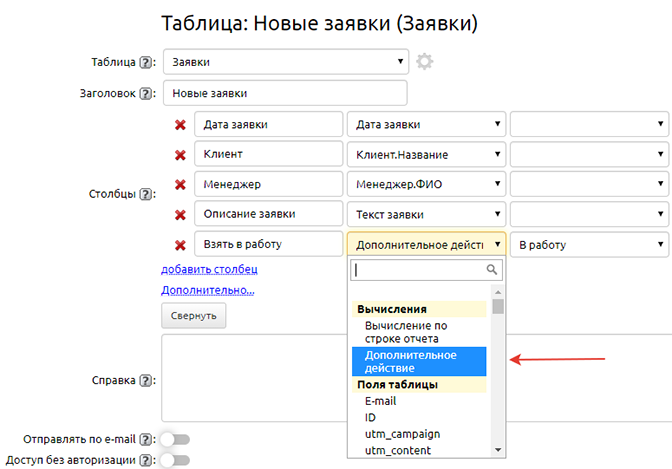The width and height of the screenshot is (672, 469).
Task: Delete the Менеджер column row
Action: [x=180, y=185]
